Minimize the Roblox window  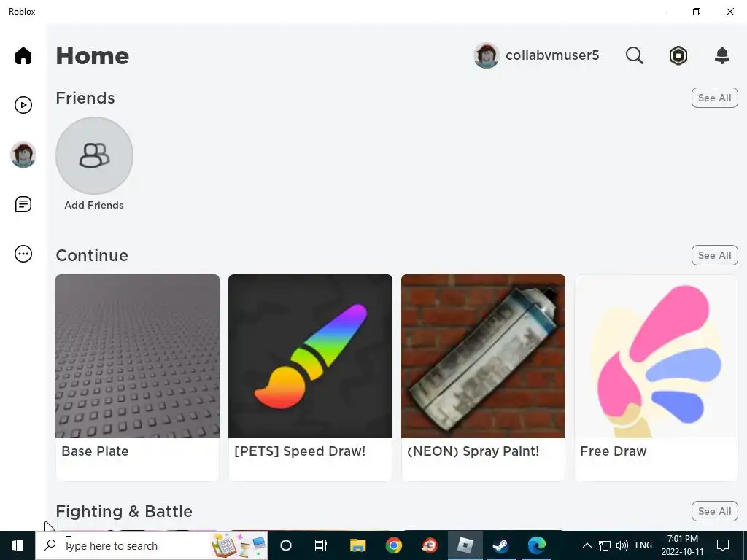[663, 12]
